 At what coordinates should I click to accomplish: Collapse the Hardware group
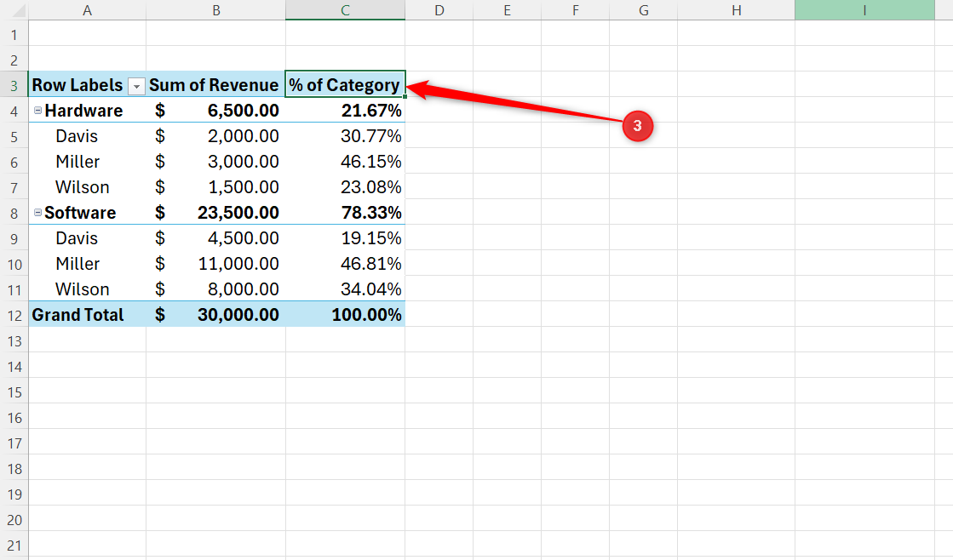(x=37, y=111)
